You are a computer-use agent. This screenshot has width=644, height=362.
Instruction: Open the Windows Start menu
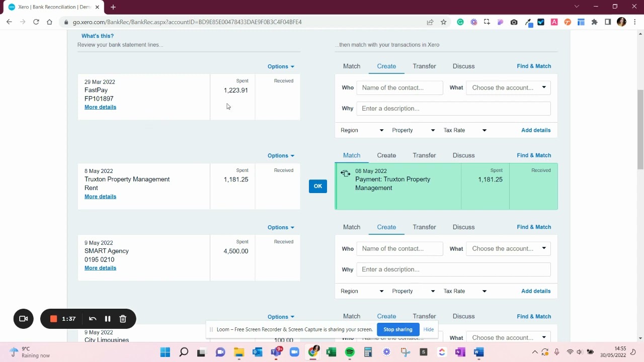pyautogui.click(x=165, y=352)
